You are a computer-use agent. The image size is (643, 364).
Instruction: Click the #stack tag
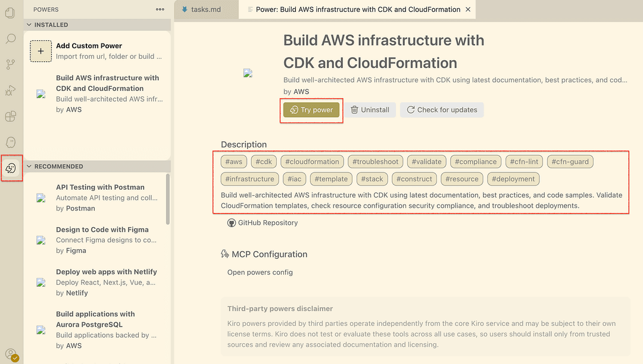(372, 179)
